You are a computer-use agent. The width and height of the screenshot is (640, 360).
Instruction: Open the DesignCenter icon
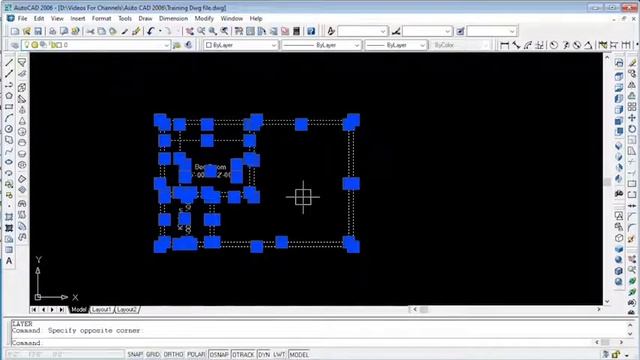tap(250, 31)
